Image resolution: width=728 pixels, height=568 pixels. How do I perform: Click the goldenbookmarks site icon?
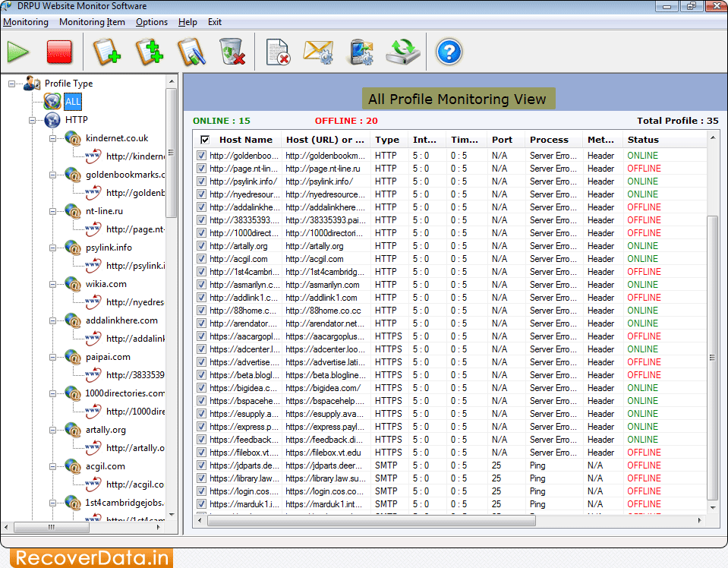(73, 175)
